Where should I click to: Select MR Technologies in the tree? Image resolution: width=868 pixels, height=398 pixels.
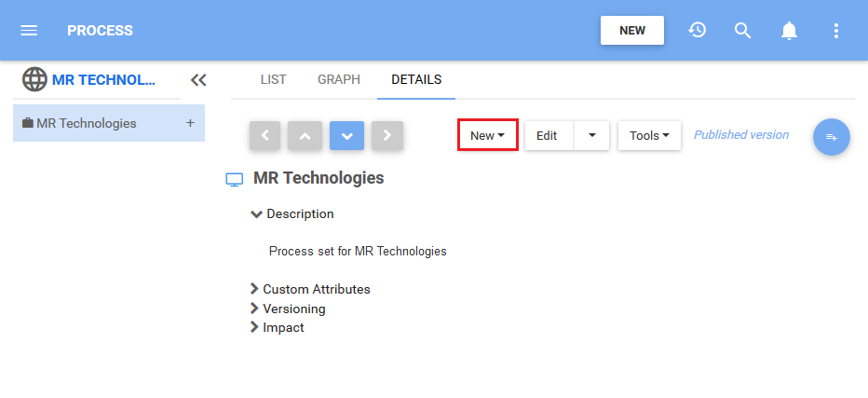(109, 123)
